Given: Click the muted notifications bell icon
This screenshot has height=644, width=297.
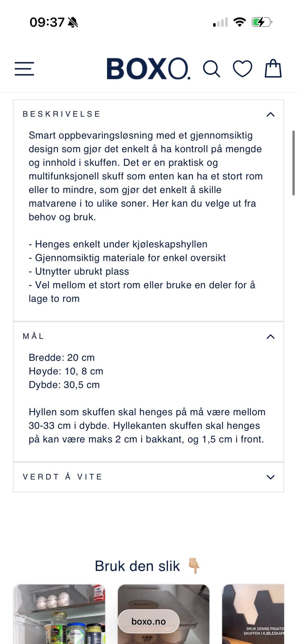Looking at the screenshot, I should [x=73, y=23].
